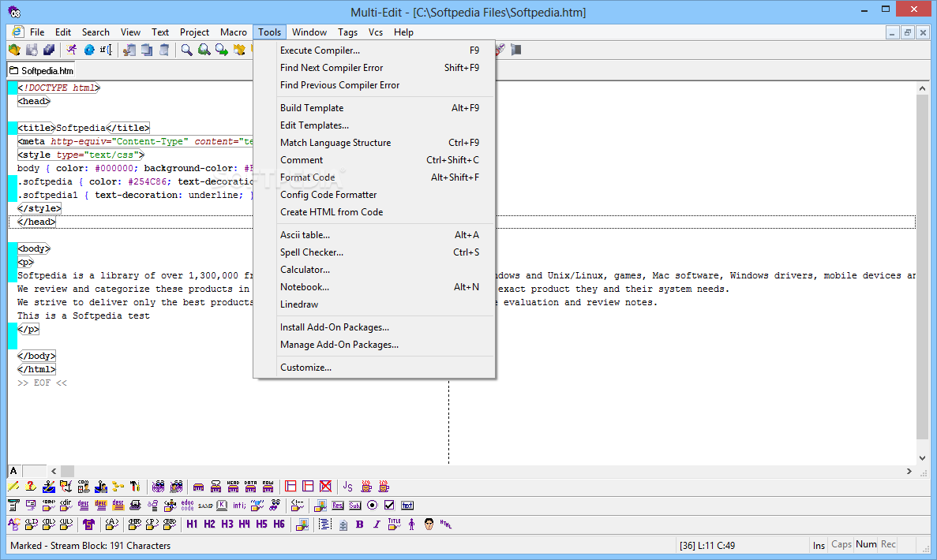Image resolution: width=937 pixels, height=560 pixels.
Task: Click the magnifier with green right arrow icon
Action: click(221, 50)
